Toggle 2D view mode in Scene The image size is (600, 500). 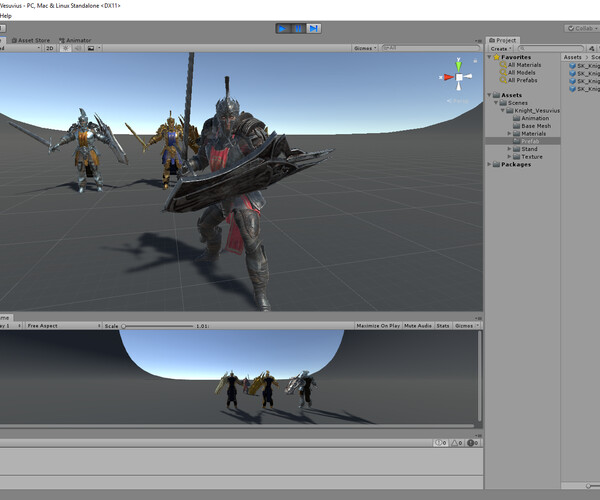50,48
